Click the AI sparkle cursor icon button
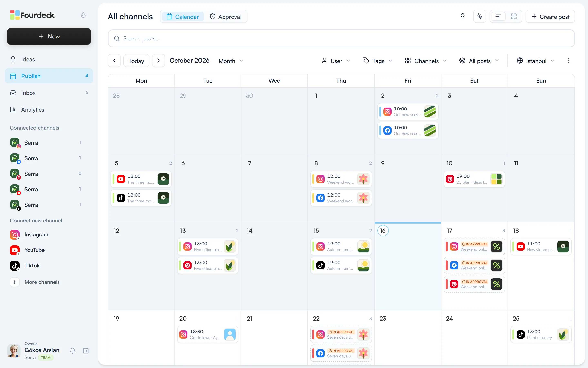The height and width of the screenshot is (368, 588). (479, 17)
